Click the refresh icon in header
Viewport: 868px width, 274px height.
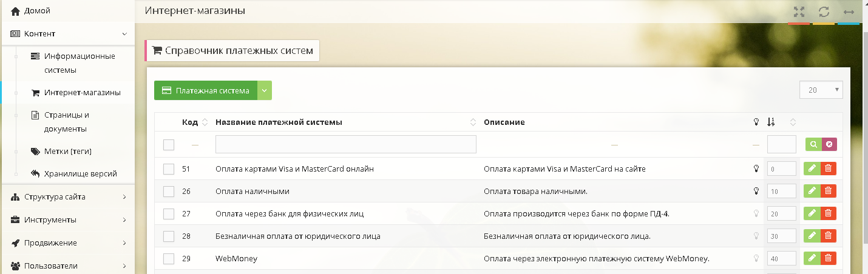(x=824, y=12)
